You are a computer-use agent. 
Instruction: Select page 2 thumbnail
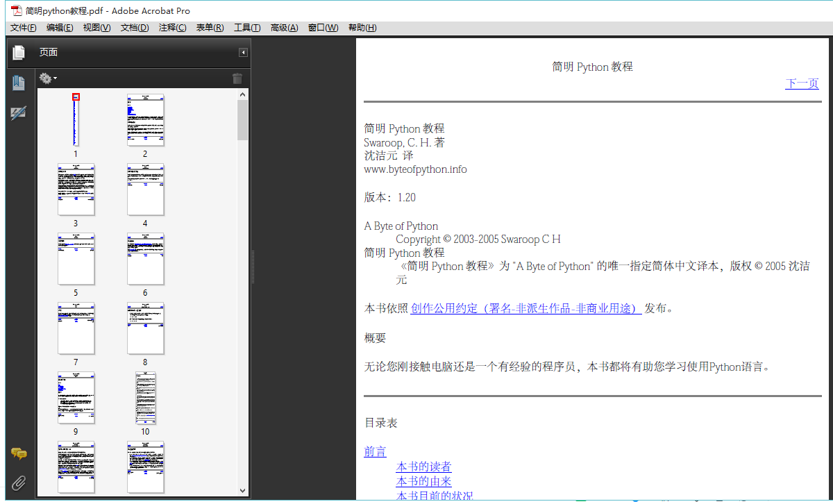click(x=145, y=119)
